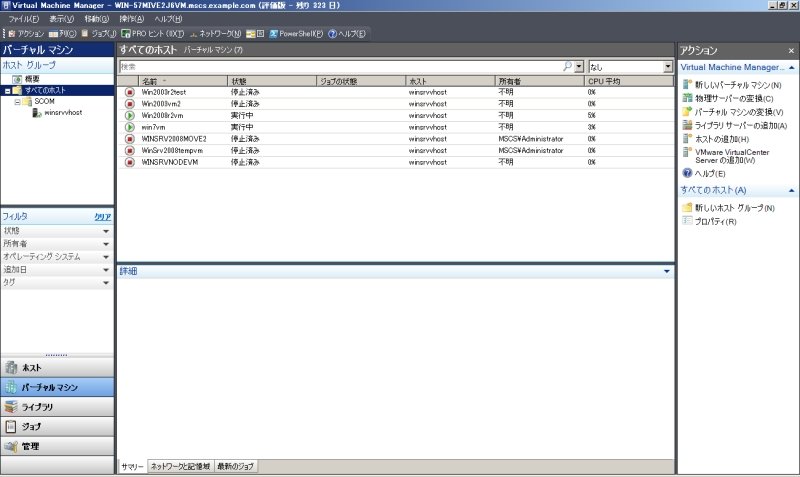
Task: Click the stopped status icon for Win2008r2test
Action: click(x=130, y=92)
